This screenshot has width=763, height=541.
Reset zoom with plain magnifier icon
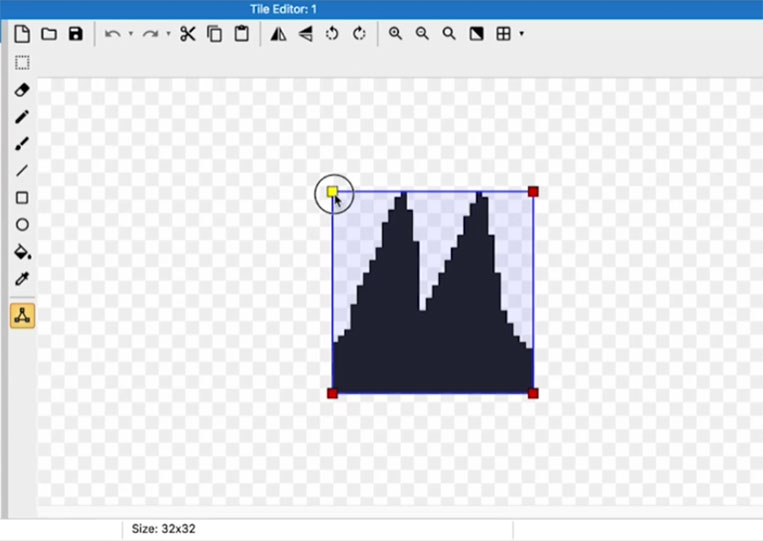pos(449,34)
